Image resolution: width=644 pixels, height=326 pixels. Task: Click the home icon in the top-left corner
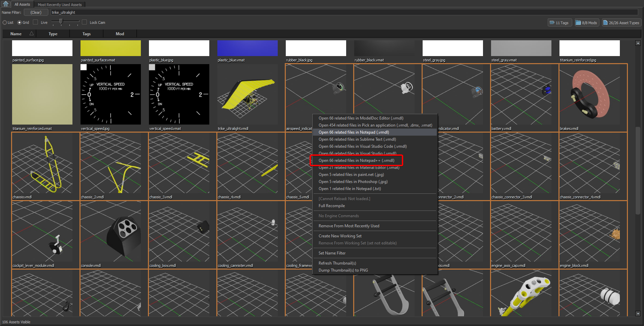[x=5, y=4]
